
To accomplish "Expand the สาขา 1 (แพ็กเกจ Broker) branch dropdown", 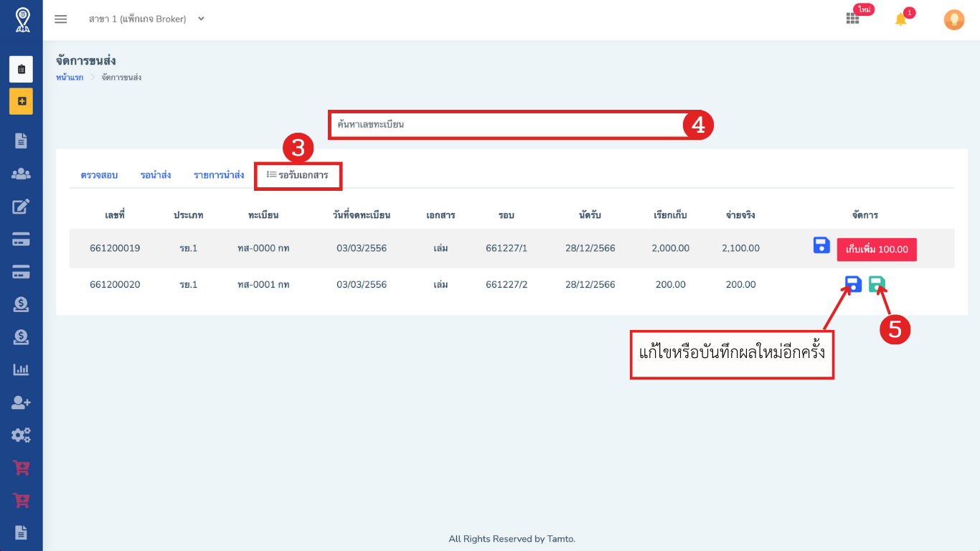I will click(146, 19).
